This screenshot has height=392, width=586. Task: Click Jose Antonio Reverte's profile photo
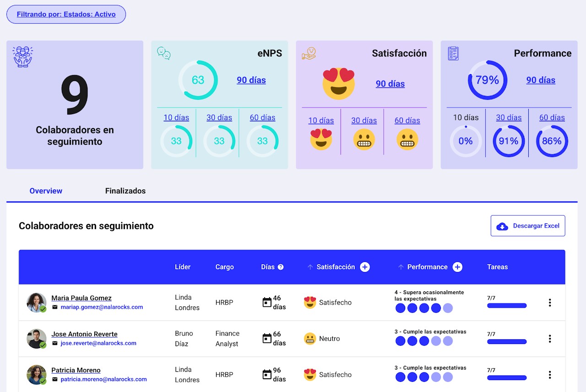click(36, 339)
